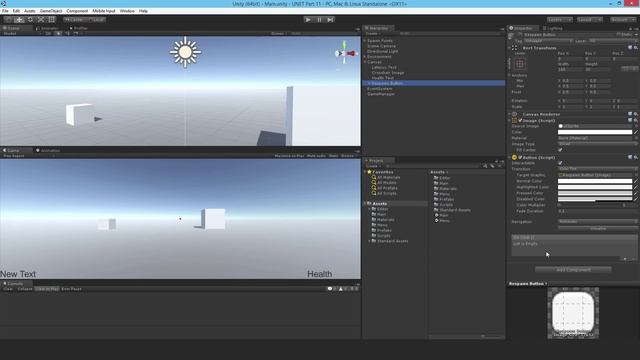Open the Tag dropdown in Inspector
640x360 pixels.
548,41
